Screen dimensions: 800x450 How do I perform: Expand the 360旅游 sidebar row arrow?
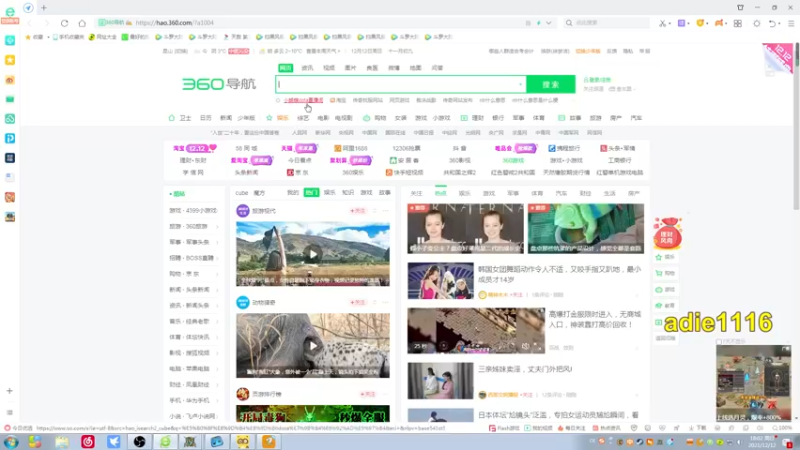[x=217, y=227]
